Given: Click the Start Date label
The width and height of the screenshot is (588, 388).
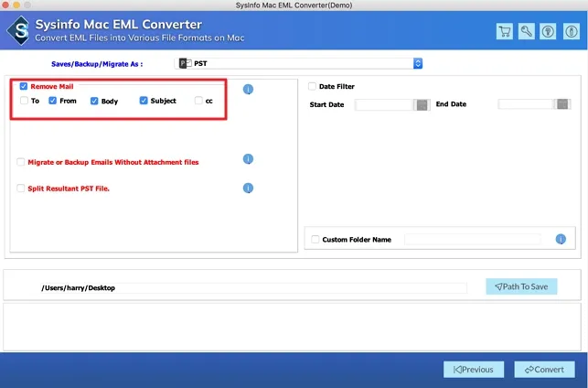Looking at the screenshot, I should [326, 104].
